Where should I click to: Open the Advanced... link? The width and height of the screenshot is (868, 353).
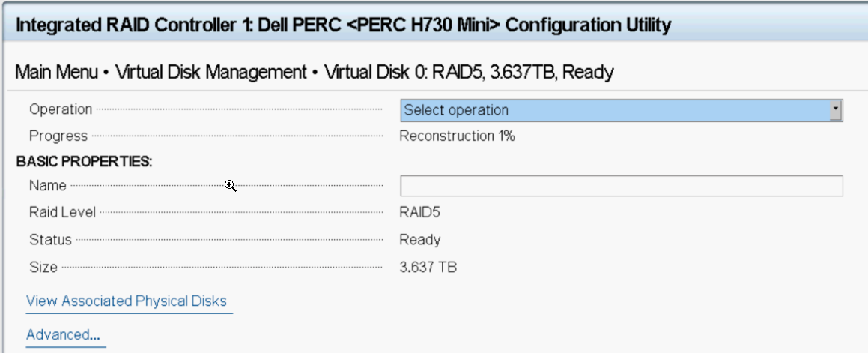point(63,335)
